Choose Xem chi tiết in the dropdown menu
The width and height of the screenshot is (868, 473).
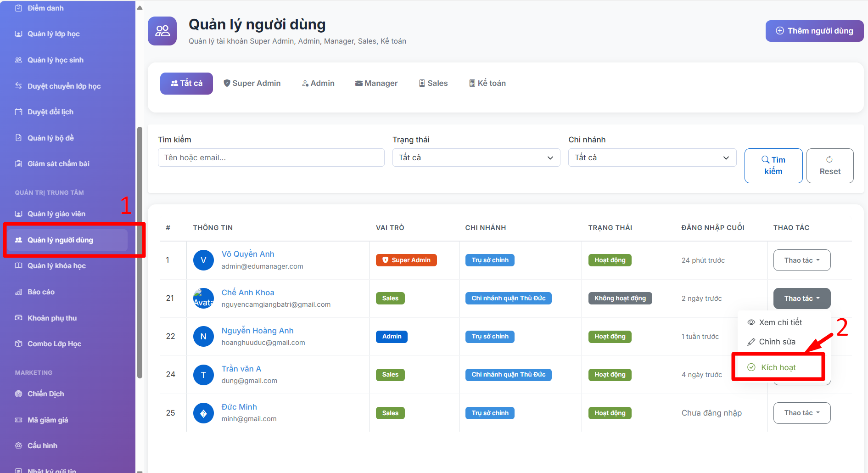tap(780, 322)
